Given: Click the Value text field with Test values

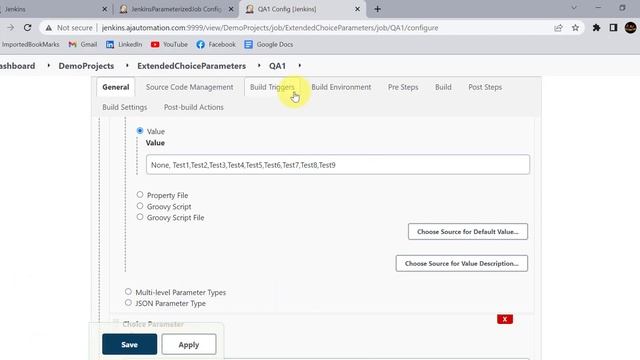Looking at the screenshot, I should (x=338, y=164).
